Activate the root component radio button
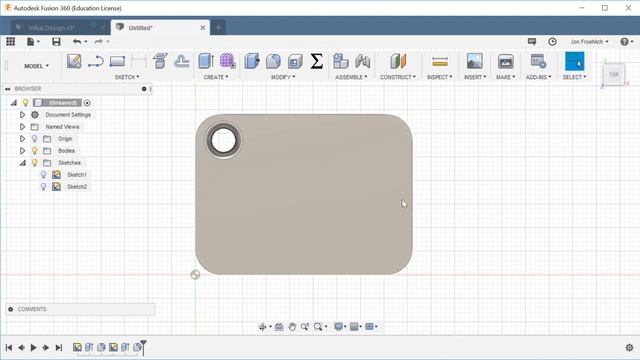The image size is (640, 360). click(x=87, y=103)
